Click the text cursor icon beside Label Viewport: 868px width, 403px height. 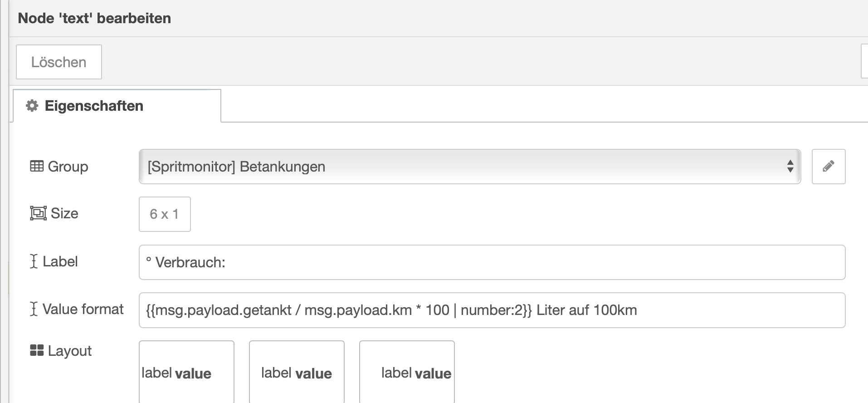pyautogui.click(x=34, y=261)
